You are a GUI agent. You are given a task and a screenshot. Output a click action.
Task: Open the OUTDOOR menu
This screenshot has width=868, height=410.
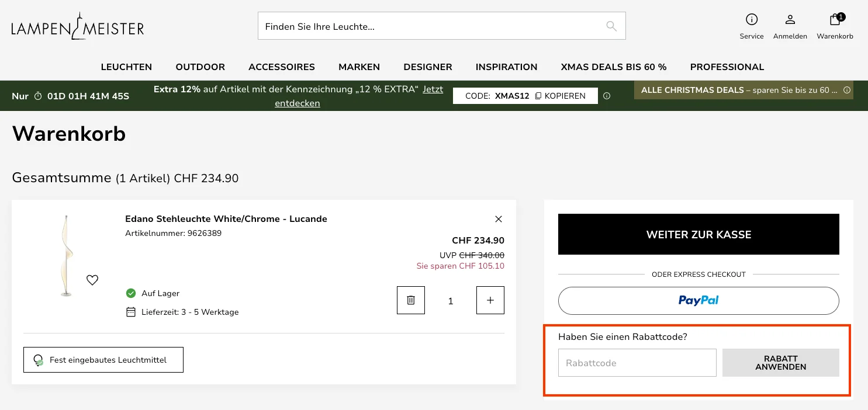(200, 67)
